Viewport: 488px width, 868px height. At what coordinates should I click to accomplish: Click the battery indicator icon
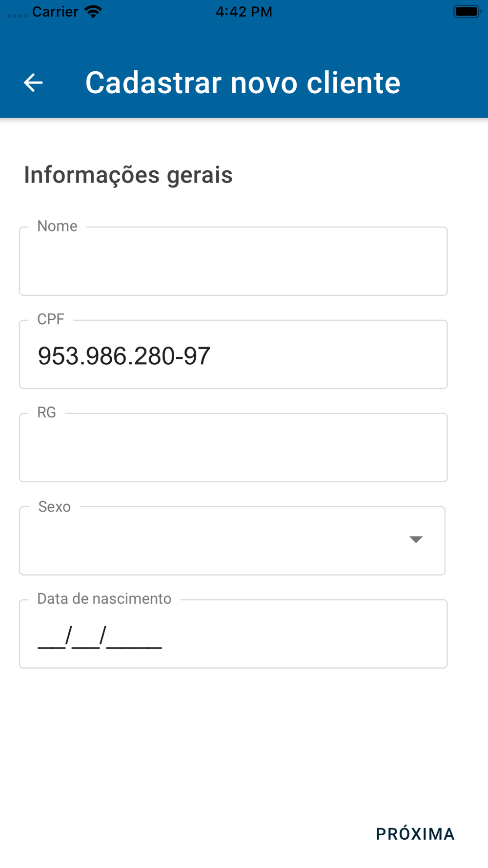(x=467, y=12)
